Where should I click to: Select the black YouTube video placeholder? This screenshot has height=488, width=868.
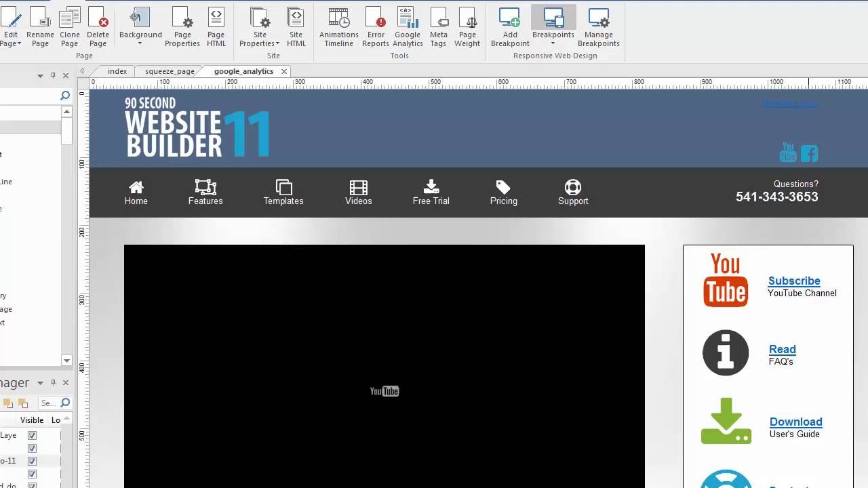(384, 366)
